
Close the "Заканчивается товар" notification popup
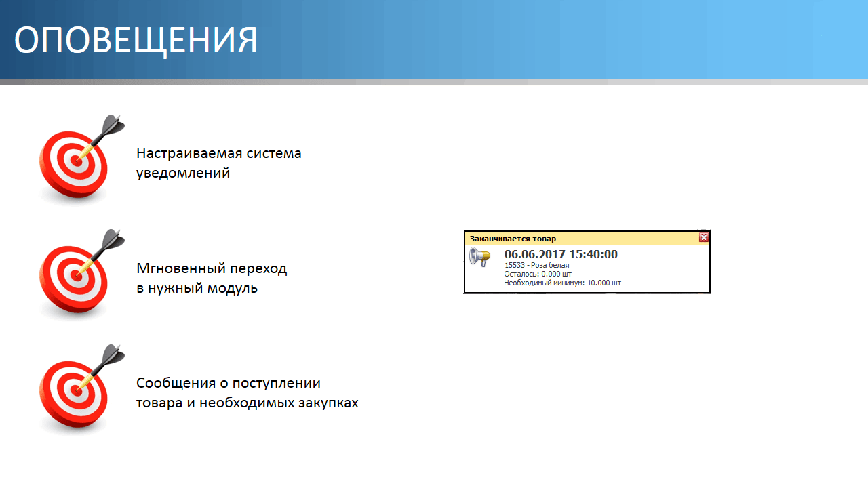704,238
